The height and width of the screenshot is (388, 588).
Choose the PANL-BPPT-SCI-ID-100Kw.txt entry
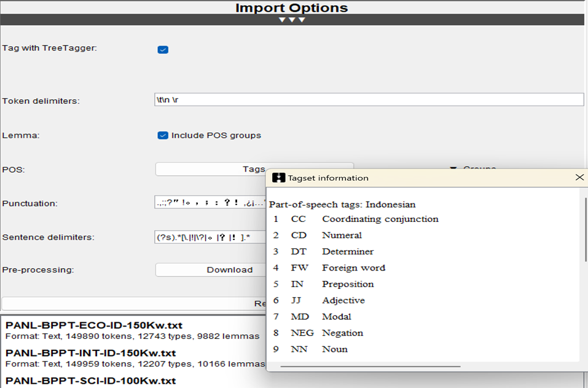pos(90,381)
